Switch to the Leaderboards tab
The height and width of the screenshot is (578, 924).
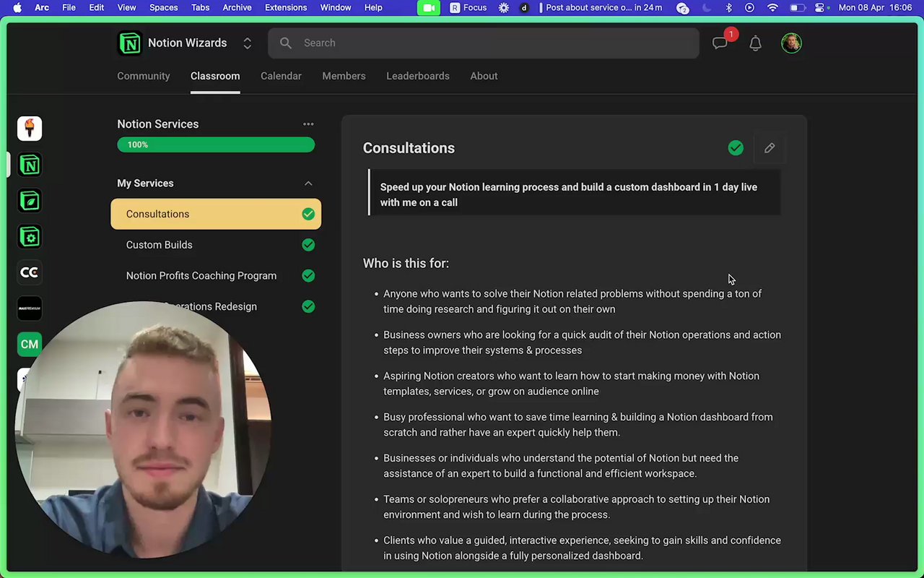coord(418,76)
